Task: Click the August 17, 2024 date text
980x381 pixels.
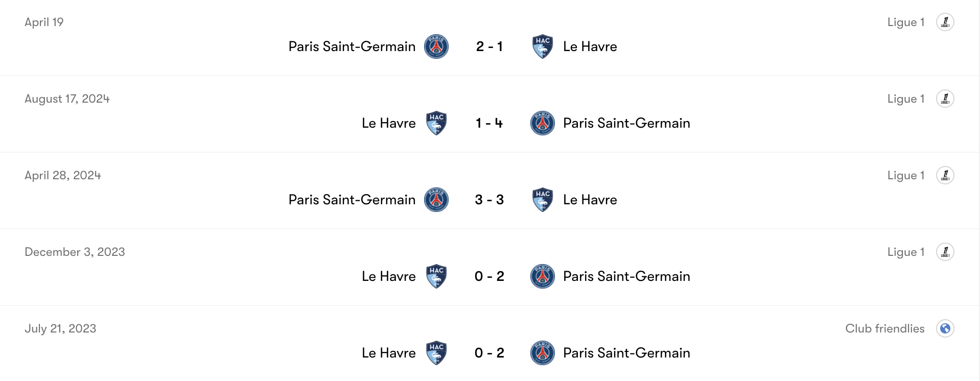Action: coord(67,98)
